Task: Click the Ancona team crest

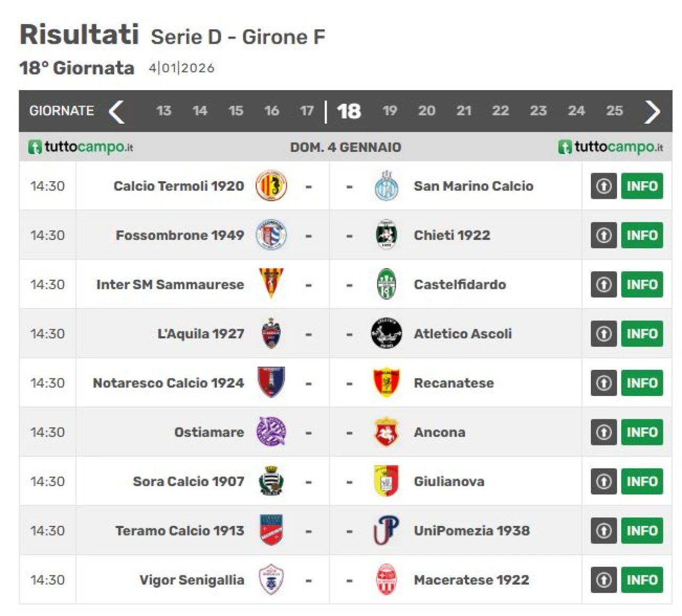Action: pyautogui.click(x=386, y=432)
